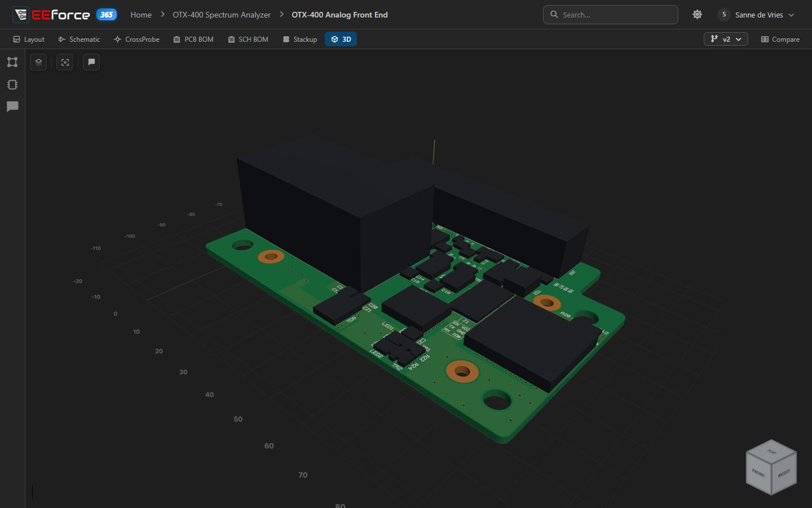Click OTX-400 Analog Front End breadcrumb

[339, 15]
